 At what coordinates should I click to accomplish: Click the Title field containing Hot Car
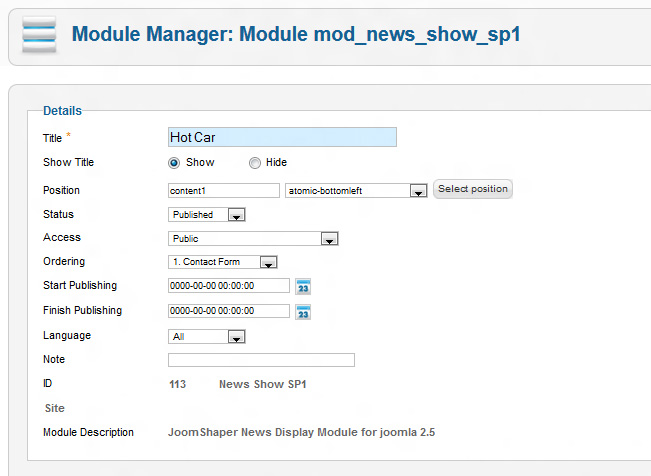(x=282, y=137)
